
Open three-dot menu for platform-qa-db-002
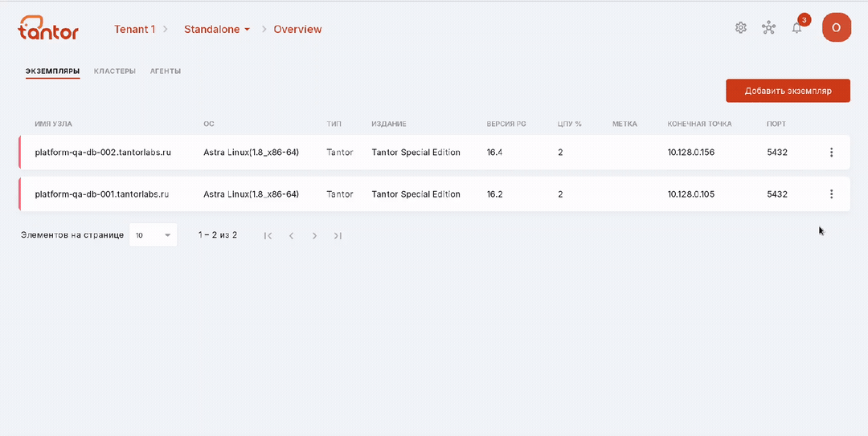coord(831,152)
